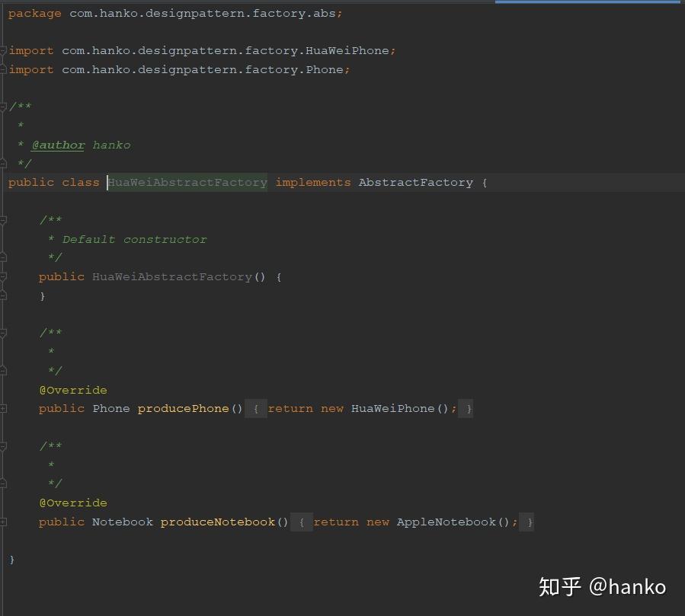685x616 pixels.
Task: Click the @author Javadoc tag
Action: [58, 145]
